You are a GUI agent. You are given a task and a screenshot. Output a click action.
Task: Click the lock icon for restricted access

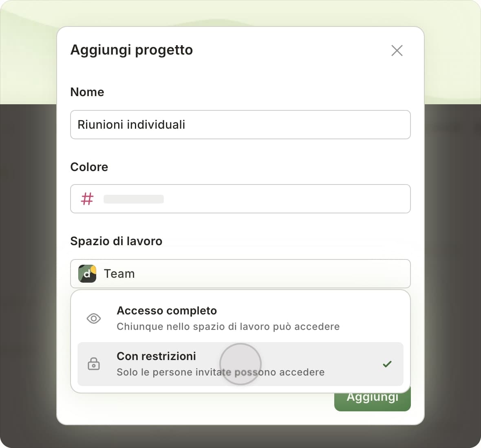[94, 364]
